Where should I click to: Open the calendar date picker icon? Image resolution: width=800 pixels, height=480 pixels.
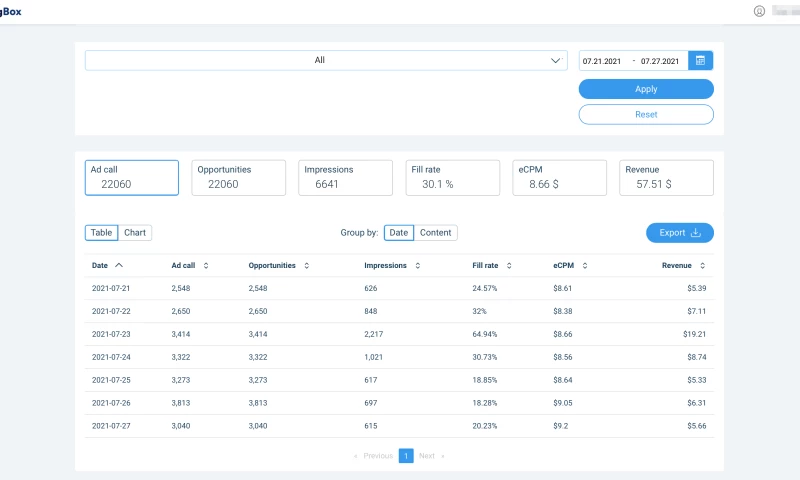pos(700,61)
